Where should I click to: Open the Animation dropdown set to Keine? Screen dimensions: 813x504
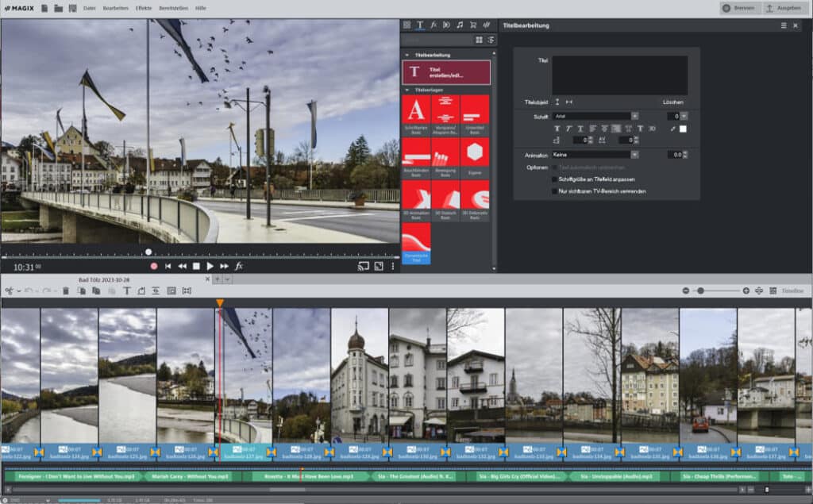click(595, 155)
